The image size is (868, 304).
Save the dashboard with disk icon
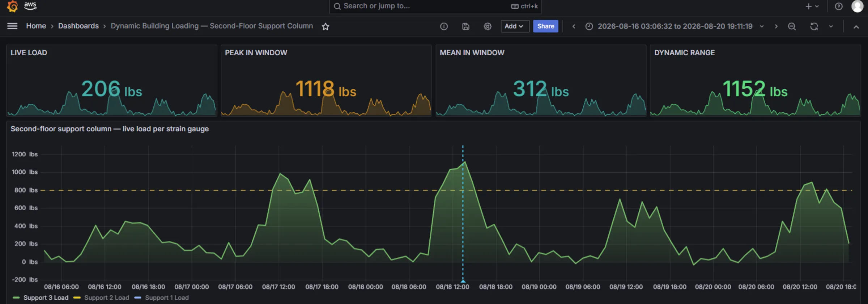pos(466,26)
